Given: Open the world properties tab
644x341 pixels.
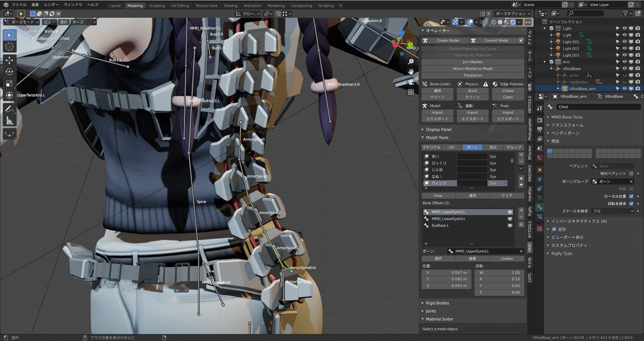Looking at the screenshot, I should tap(539, 158).
